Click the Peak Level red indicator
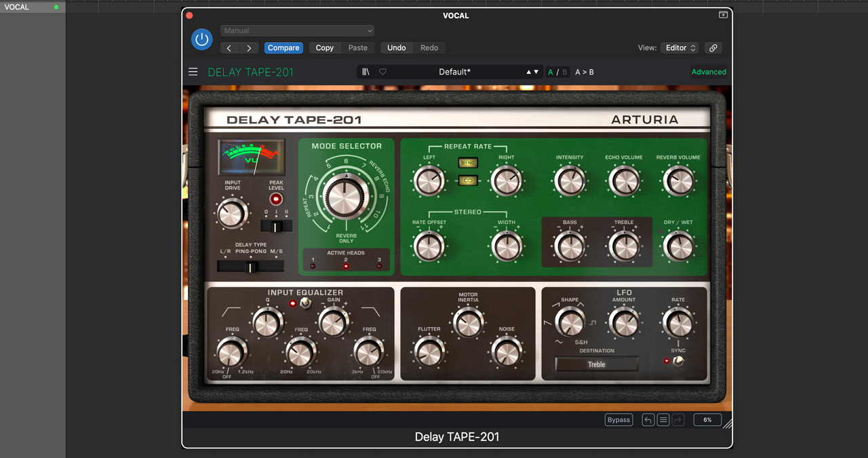This screenshot has height=458, width=868. pos(276,199)
